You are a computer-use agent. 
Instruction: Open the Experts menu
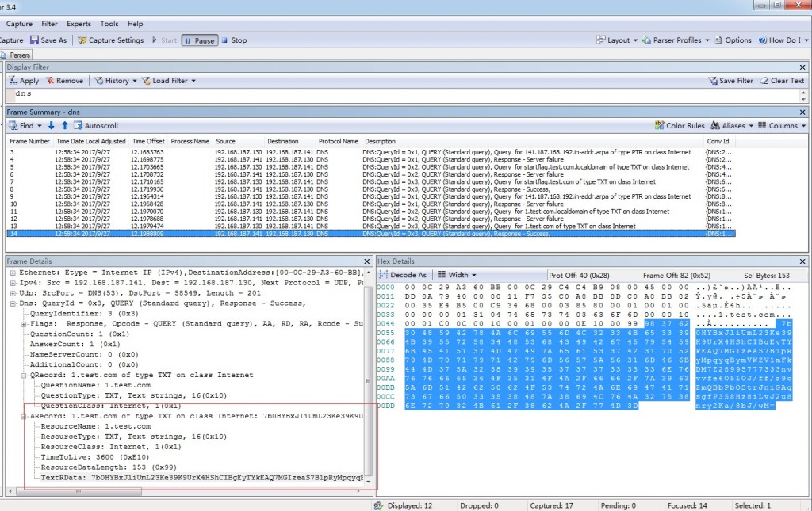coord(79,24)
